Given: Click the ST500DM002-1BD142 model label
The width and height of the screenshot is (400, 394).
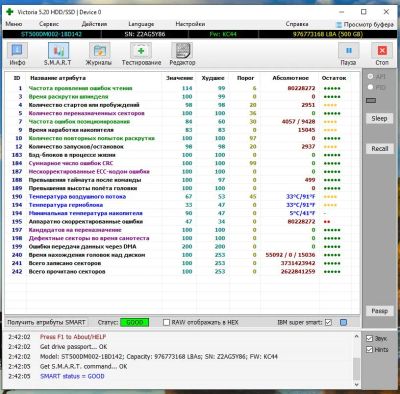Looking at the screenshot, I should point(51,34).
